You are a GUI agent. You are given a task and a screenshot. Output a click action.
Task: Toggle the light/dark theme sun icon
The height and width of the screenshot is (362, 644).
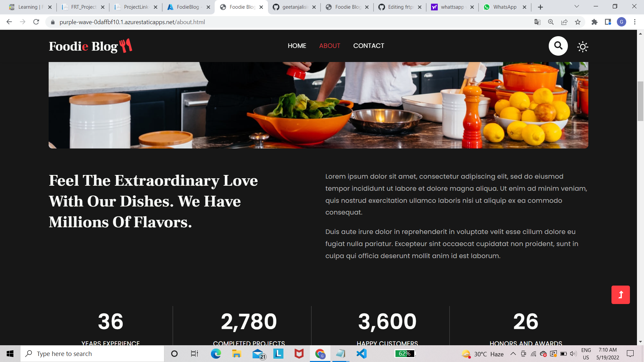(583, 47)
